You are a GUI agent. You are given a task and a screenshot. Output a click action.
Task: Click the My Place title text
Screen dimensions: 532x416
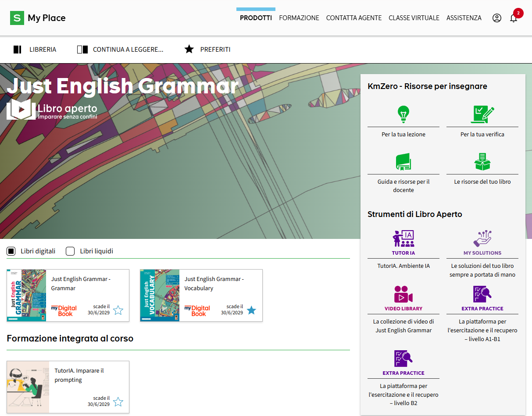46,18
